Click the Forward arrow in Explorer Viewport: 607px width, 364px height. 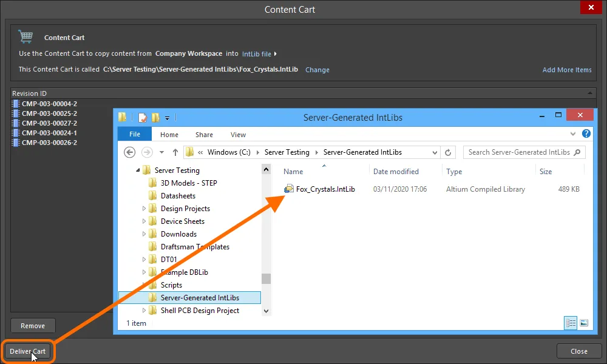click(147, 152)
